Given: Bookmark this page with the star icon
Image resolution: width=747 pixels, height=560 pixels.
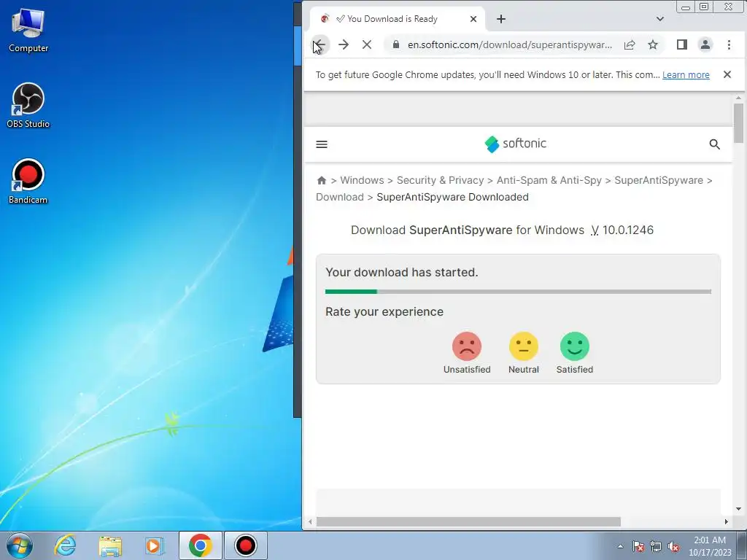Looking at the screenshot, I should [x=653, y=44].
